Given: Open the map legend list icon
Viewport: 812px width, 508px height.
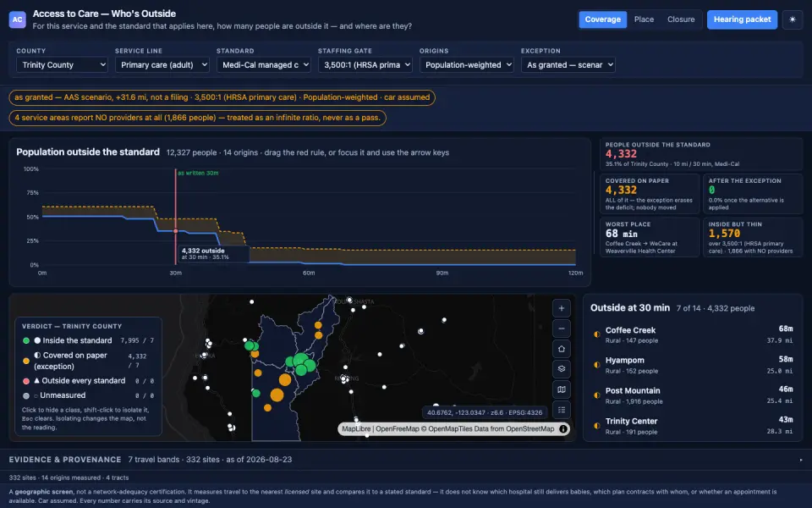Looking at the screenshot, I should click(562, 410).
